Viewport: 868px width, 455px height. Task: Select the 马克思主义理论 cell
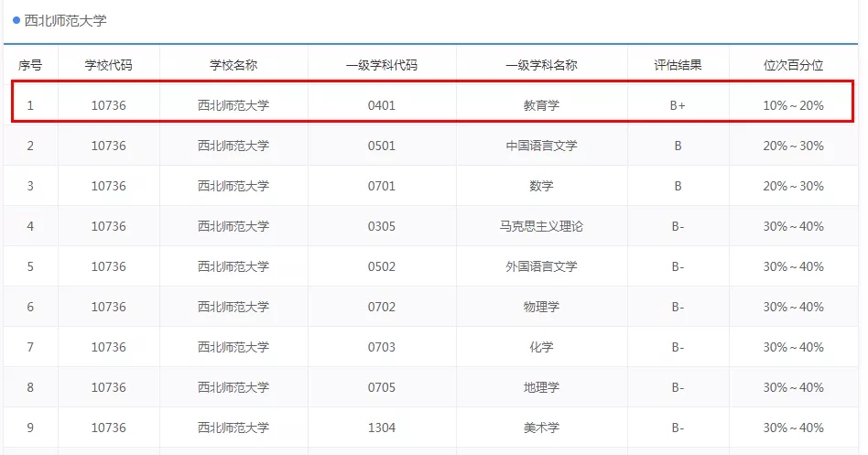pos(541,226)
